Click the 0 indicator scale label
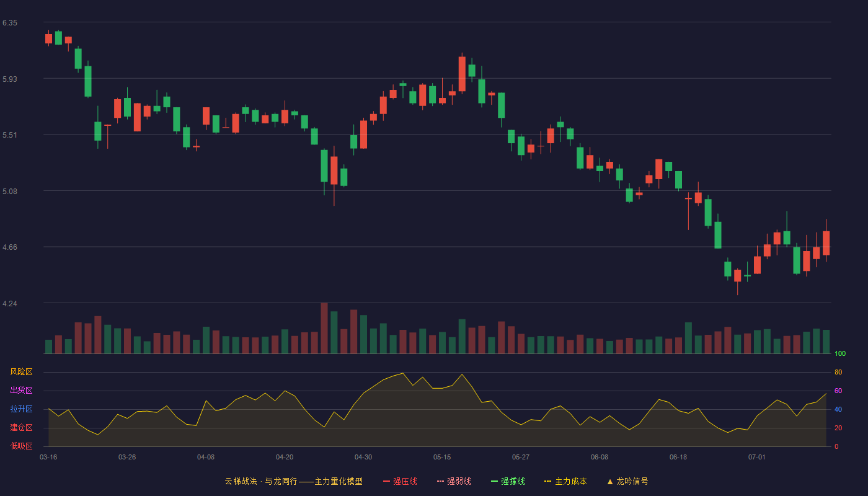Viewport: 868px width, 496px height. [x=836, y=446]
